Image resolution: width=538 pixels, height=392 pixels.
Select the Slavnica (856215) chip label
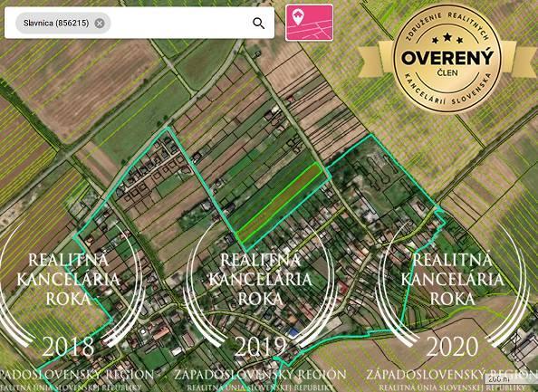tap(56, 24)
